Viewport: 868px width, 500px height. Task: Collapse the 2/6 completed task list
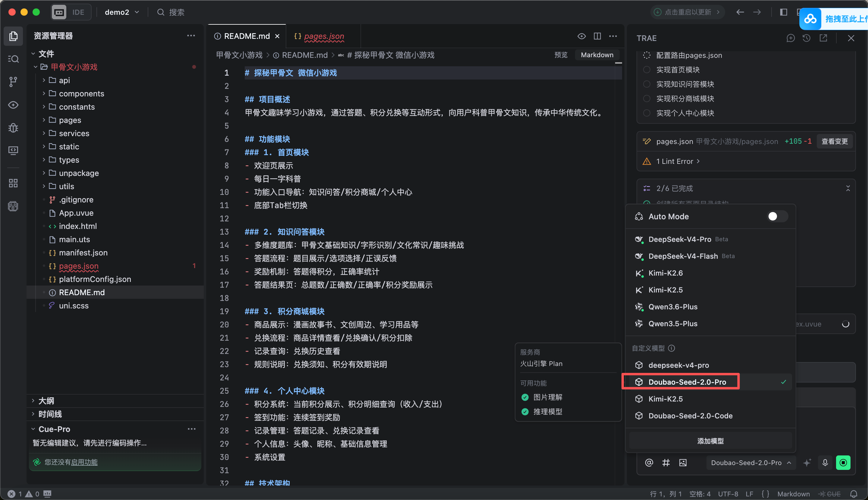pyautogui.click(x=848, y=188)
